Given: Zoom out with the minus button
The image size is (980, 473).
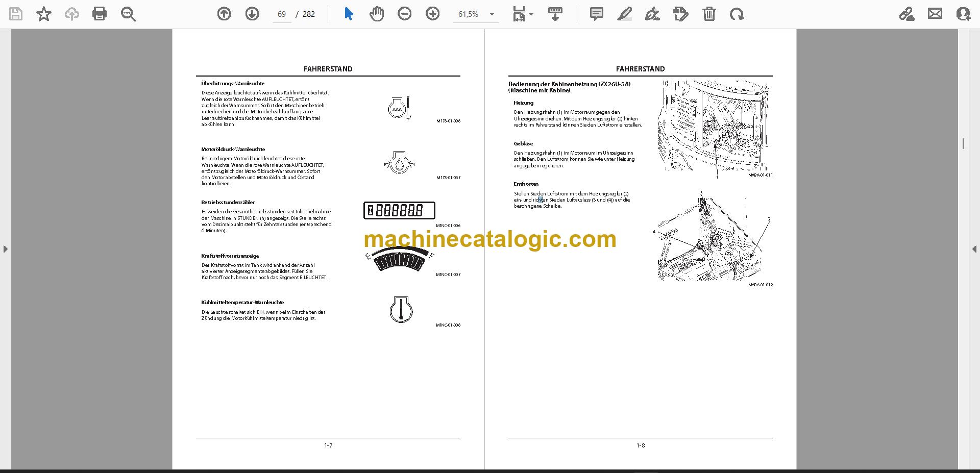Looking at the screenshot, I should pos(405,14).
